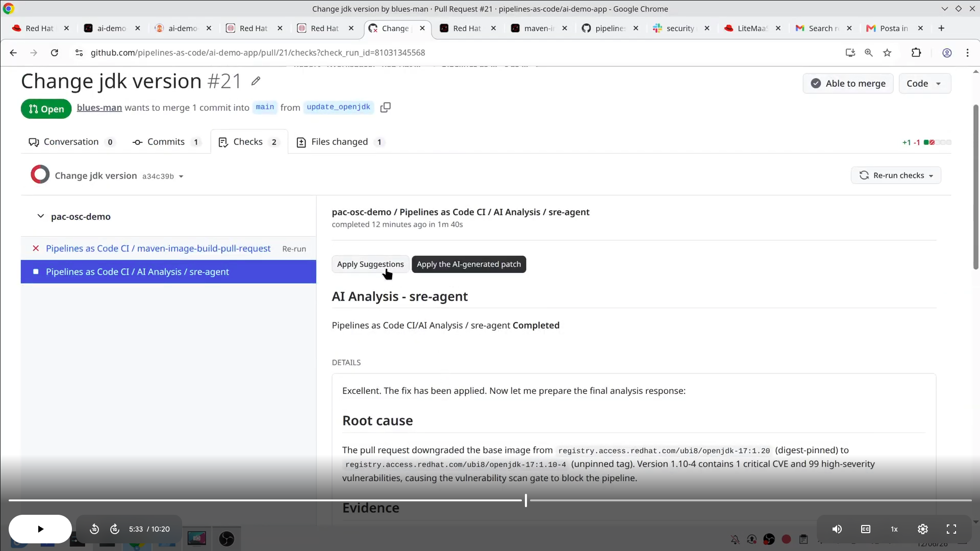980x551 pixels.
Task: Go forward in Chrome history
Action: pos(34,53)
